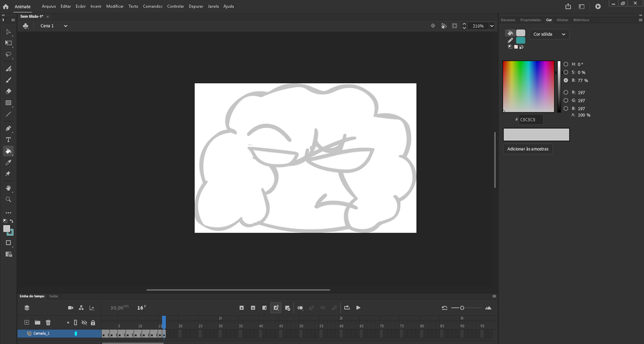
Task: Click the Clip Content Outside Stage icon
Action: point(454,26)
